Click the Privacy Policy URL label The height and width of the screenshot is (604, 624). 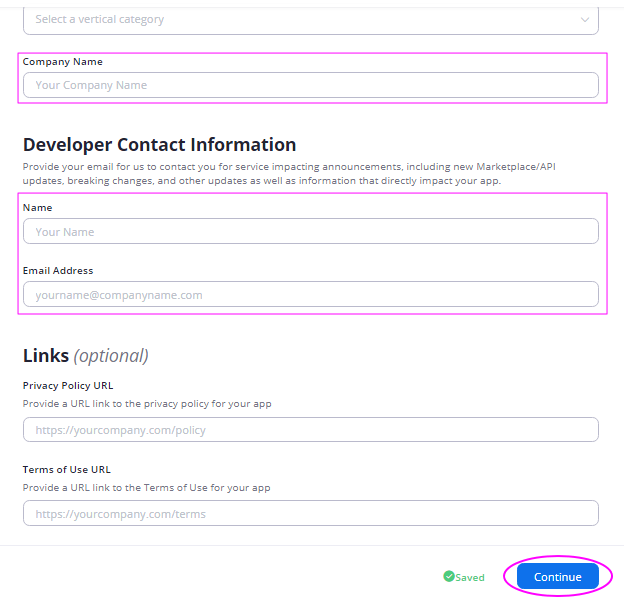point(68,386)
